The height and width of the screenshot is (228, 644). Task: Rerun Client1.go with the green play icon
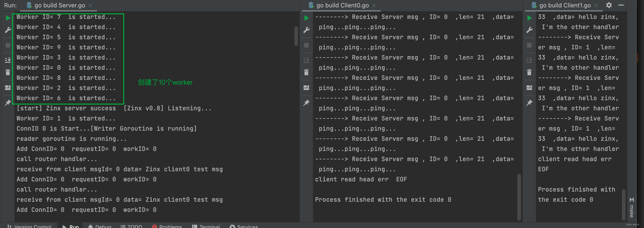click(529, 18)
